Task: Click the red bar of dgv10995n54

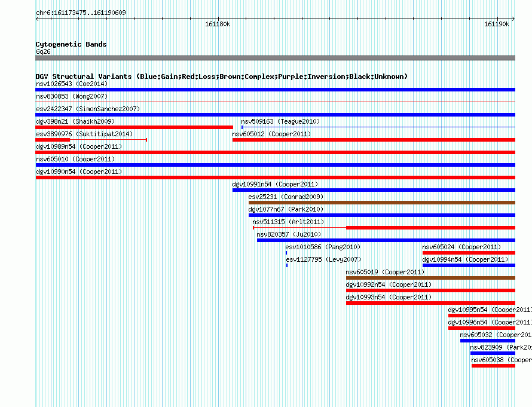Action: pyautogui.click(x=482, y=316)
